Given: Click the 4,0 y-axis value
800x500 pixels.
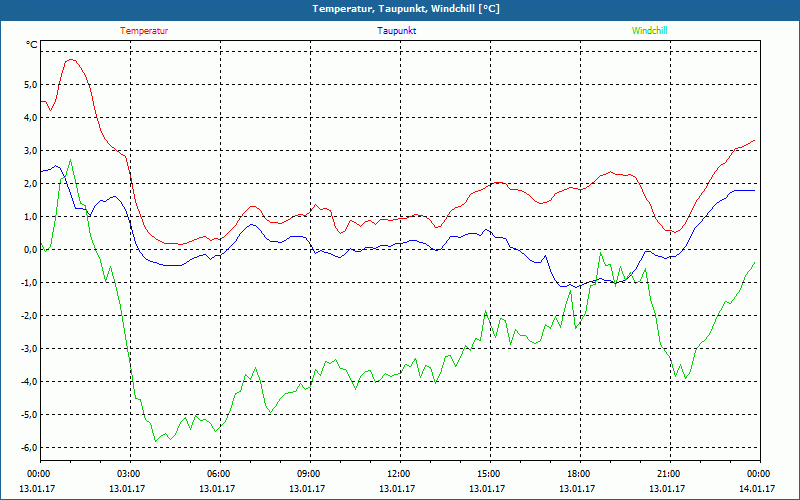Looking at the screenshot, I should click(30, 118).
